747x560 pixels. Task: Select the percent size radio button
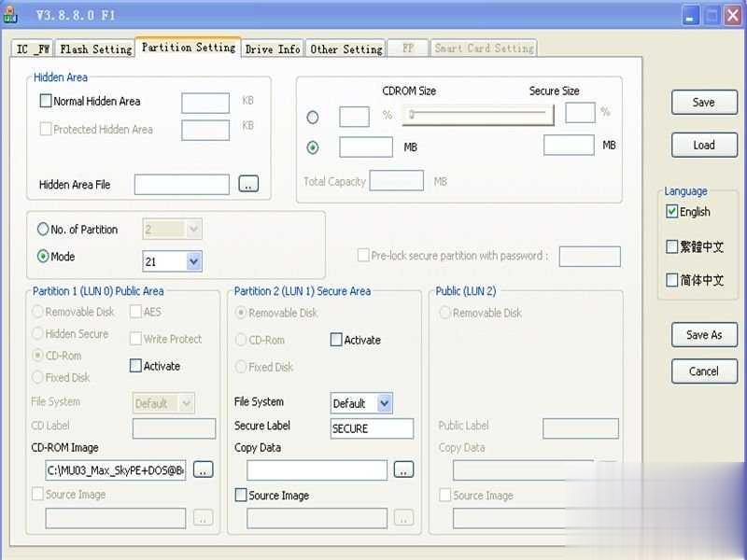click(x=313, y=118)
